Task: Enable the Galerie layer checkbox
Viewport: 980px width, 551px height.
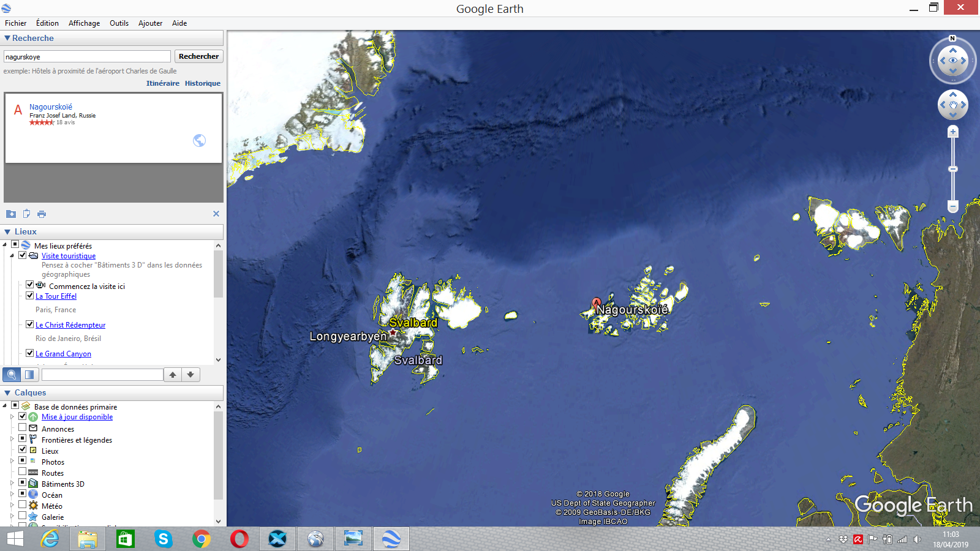Action: point(23,515)
